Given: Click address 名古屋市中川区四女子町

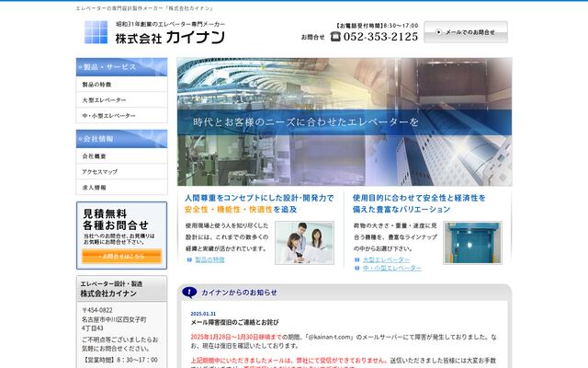Looking at the screenshot, I should [x=114, y=319].
